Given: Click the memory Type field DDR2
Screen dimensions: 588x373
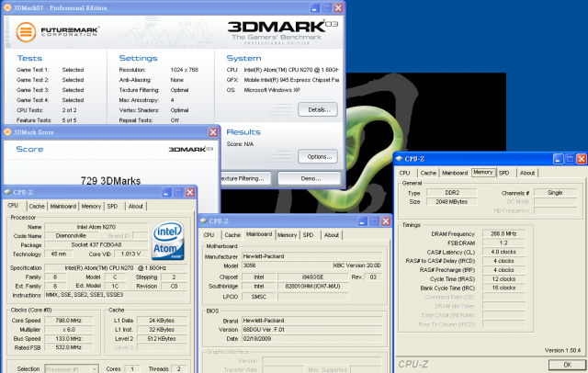Looking at the screenshot, I should tap(452, 193).
